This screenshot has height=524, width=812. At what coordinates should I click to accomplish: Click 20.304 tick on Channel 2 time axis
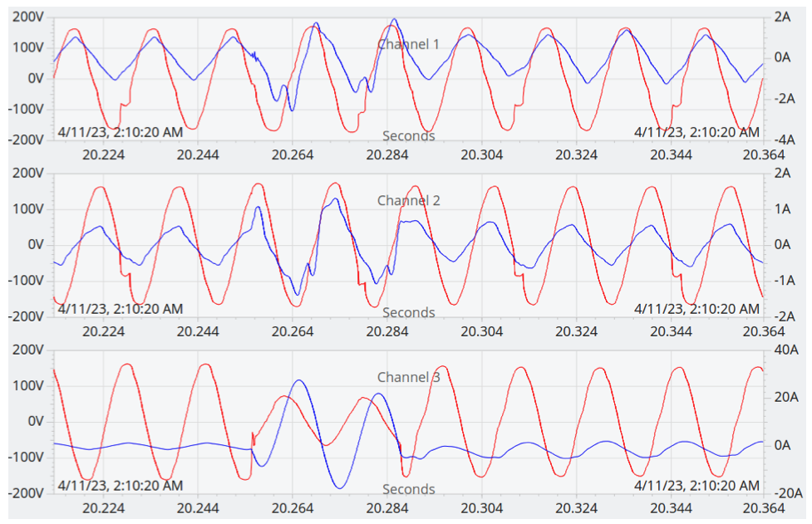coord(482,331)
